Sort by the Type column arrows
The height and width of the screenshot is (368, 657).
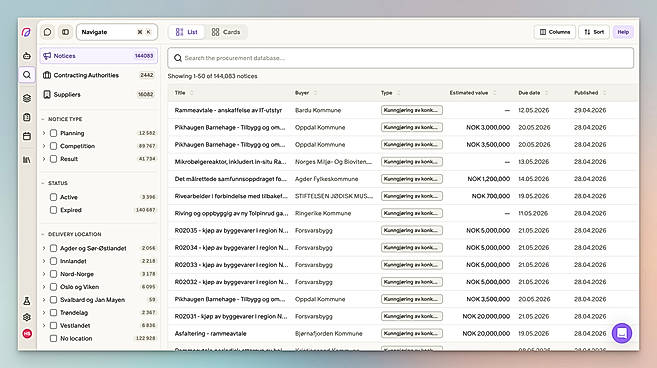pos(398,93)
